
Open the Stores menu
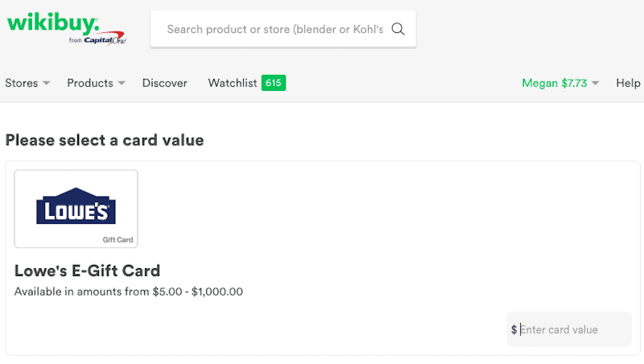click(22, 83)
